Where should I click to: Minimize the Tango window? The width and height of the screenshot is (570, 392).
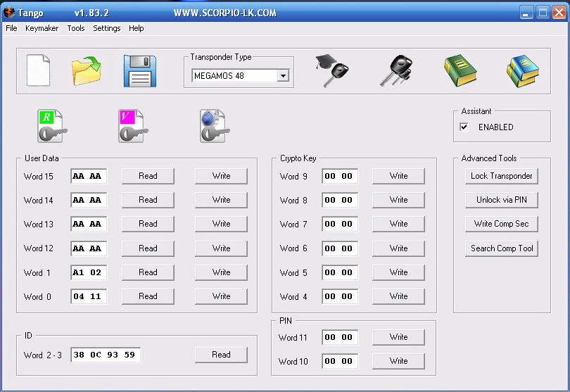coord(526,13)
